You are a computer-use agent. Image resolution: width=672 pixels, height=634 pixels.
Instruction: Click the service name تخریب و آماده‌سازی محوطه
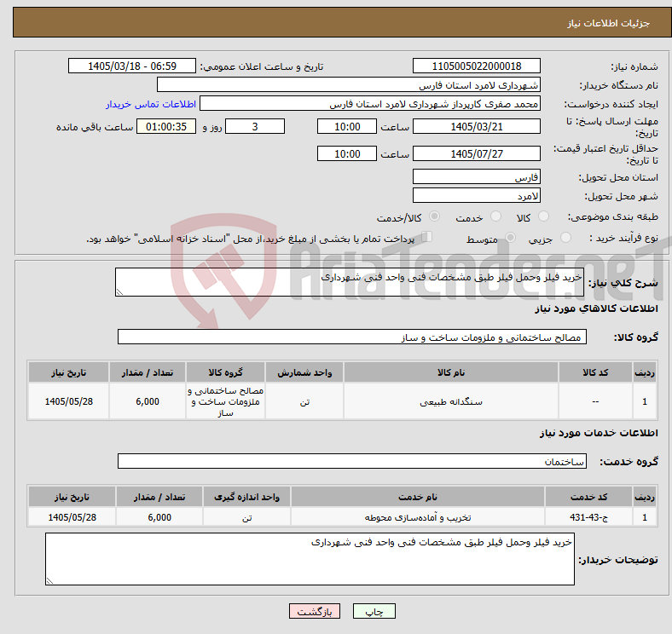tap(417, 517)
